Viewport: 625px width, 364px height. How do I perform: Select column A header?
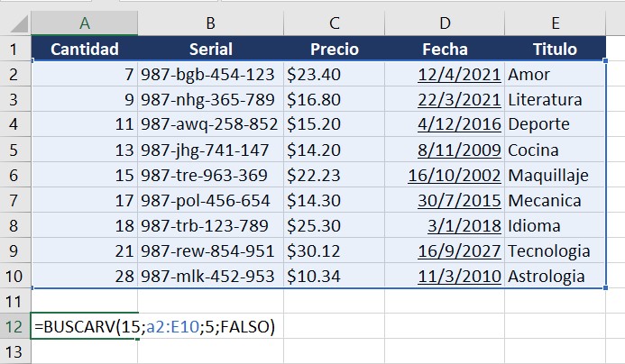point(85,23)
